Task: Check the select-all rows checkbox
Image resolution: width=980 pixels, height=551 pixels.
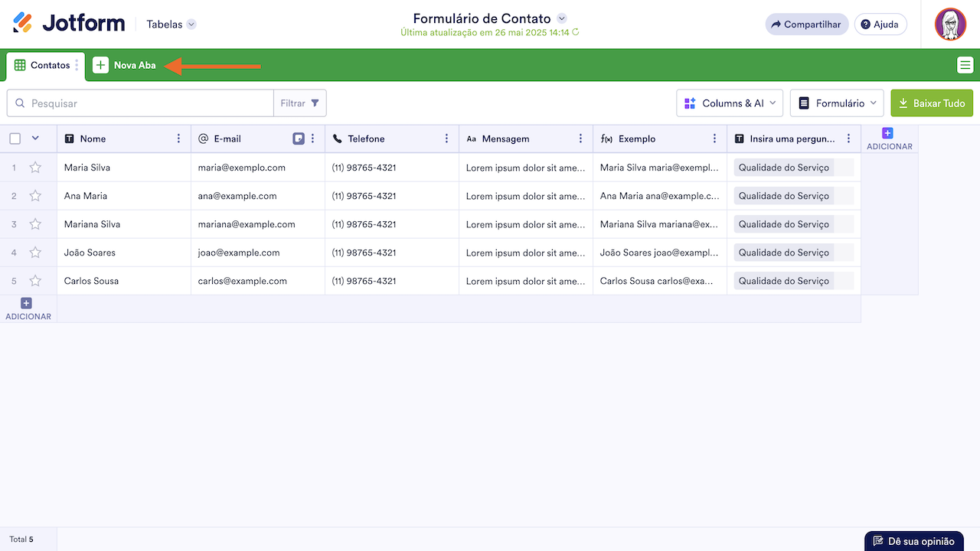Action: [15, 139]
